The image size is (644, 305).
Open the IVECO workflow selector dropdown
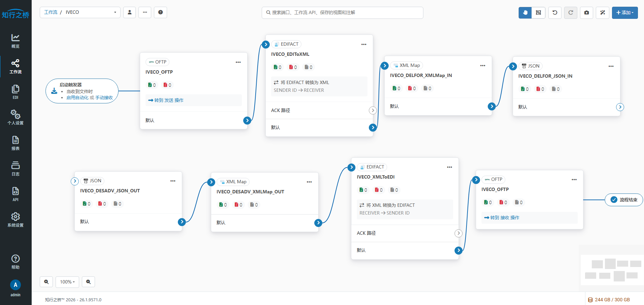coord(80,12)
